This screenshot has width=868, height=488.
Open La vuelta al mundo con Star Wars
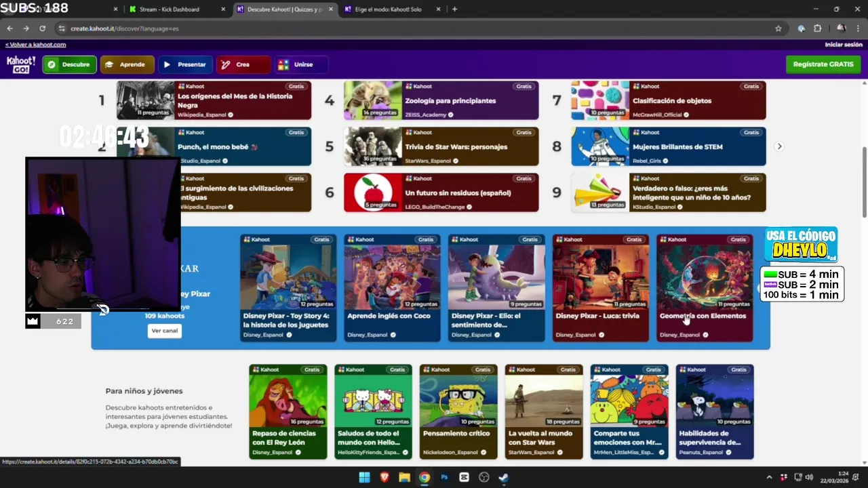pos(544,412)
